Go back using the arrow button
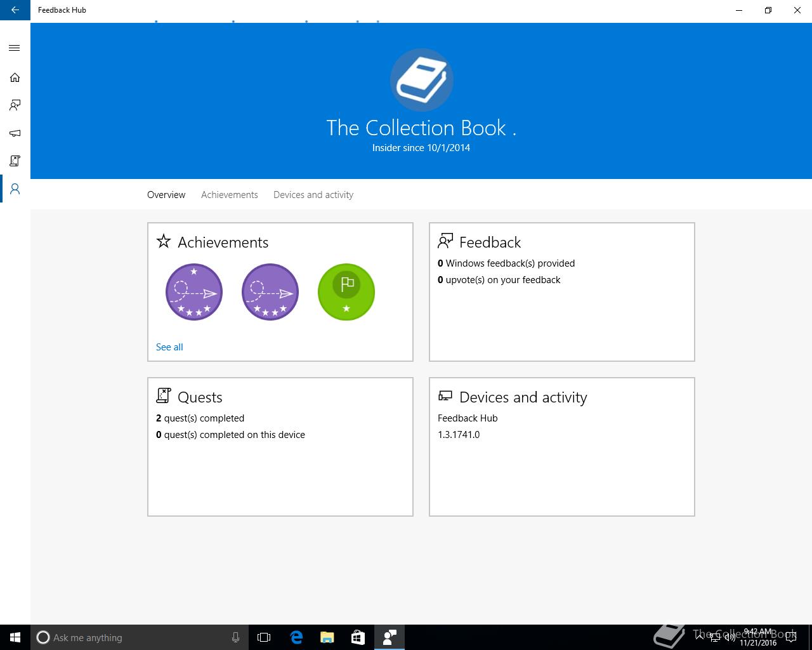This screenshot has width=812, height=650. (15, 10)
